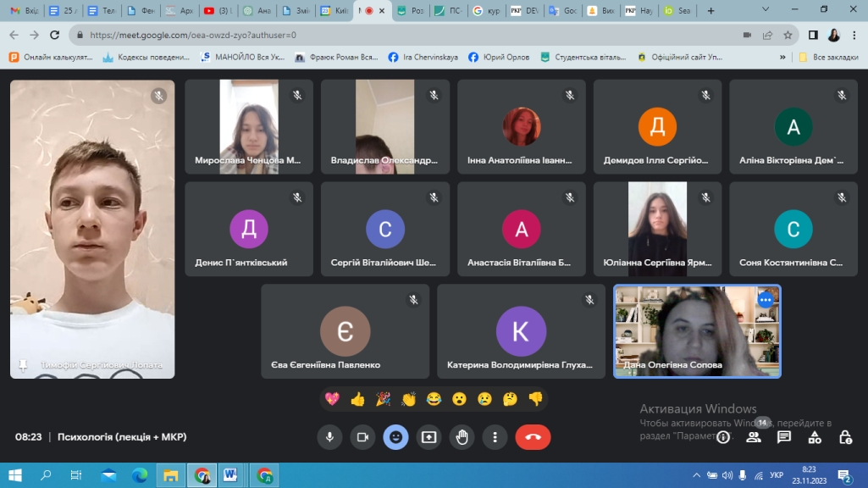Click the Є avatar of Єва Павленко
The height and width of the screenshot is (488, 868).
[x=345, y=331]
